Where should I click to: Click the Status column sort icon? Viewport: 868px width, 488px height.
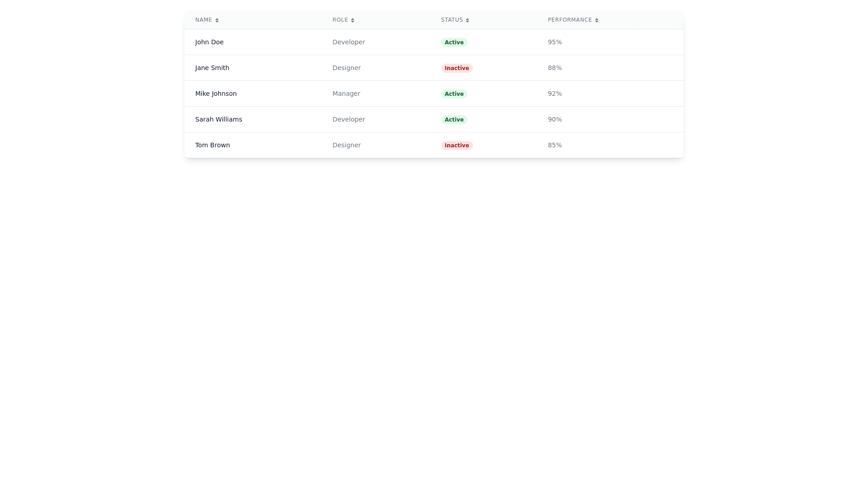click(467, 20)
